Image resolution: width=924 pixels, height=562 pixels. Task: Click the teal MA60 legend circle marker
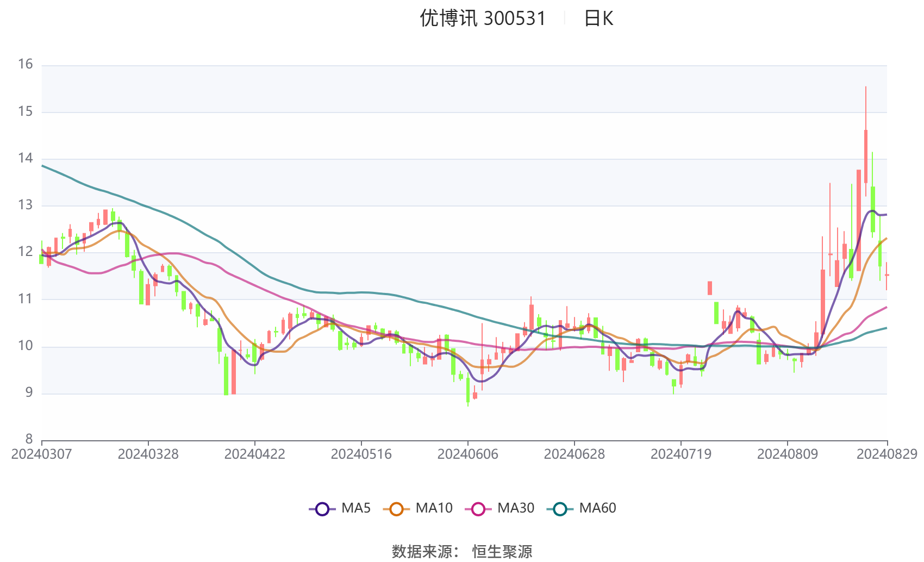click(x=560, y=509)
